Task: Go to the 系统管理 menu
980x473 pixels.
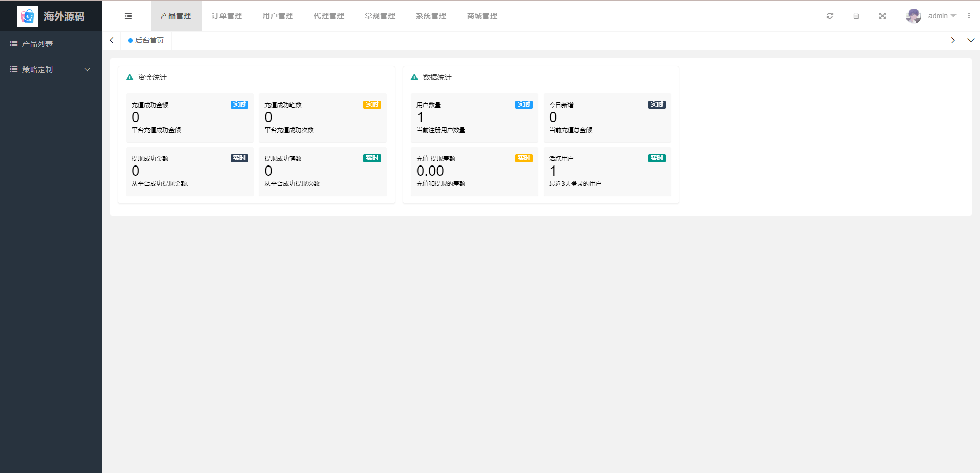Action: click(x=431, y=16)
